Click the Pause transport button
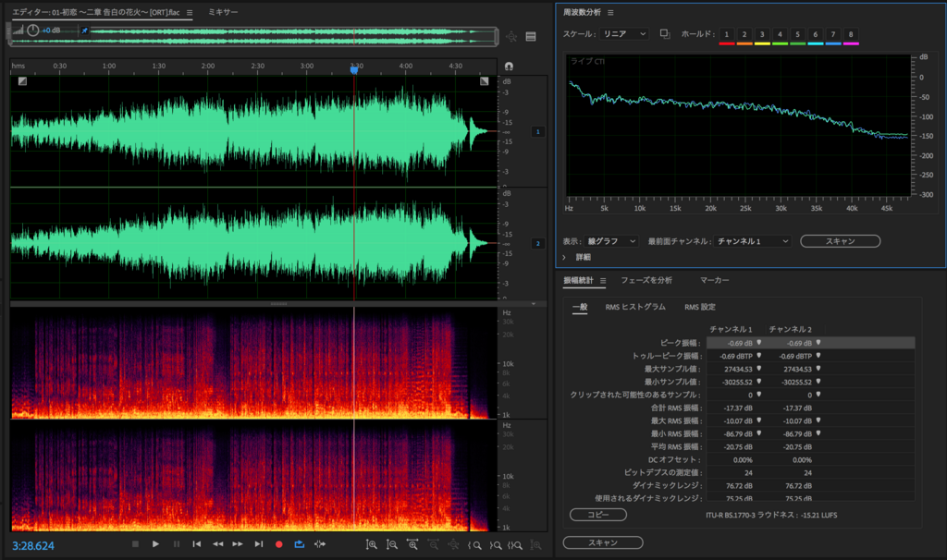 pyautogui.click(x=177, y=544)
